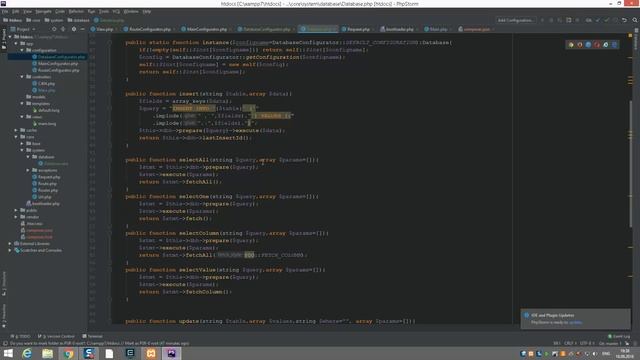Click the Undo/revert arrow toolbar icon
Screen dimensions: 640x360
(624, 20)
